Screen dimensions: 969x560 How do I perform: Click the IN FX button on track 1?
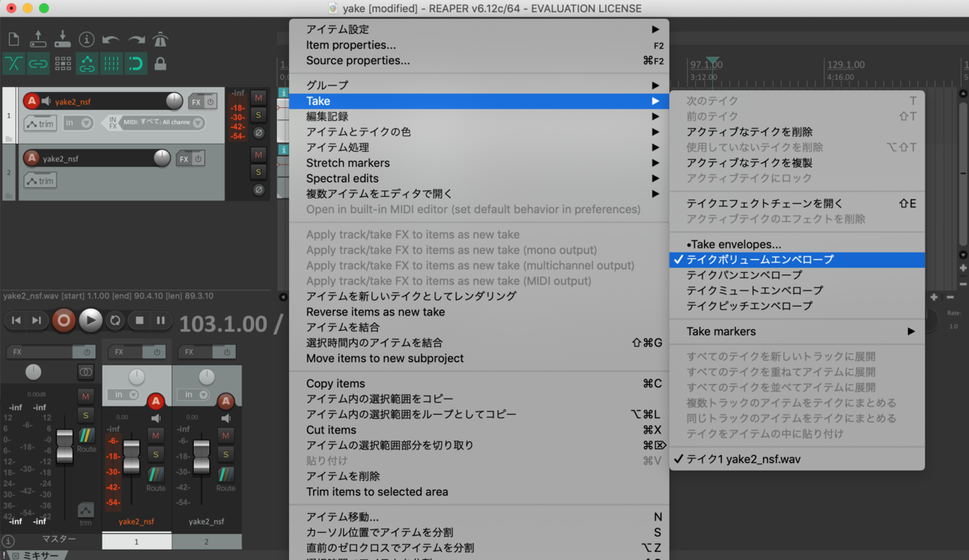point(112,123)
